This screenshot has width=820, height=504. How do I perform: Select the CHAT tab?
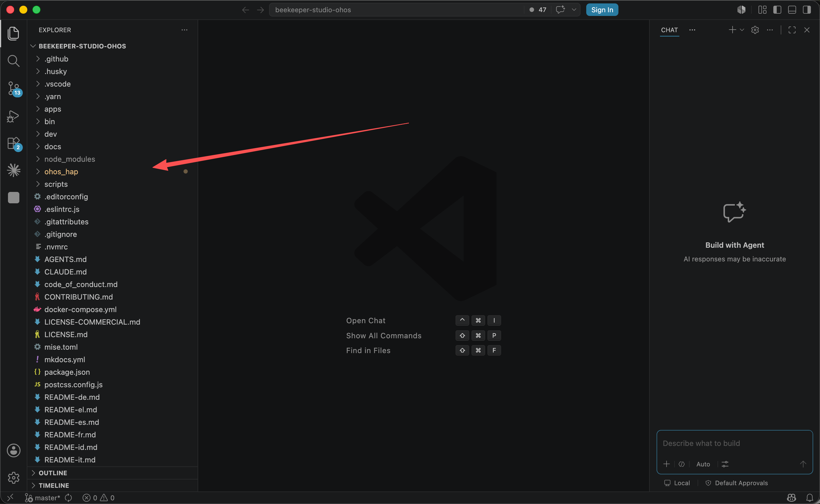click(669, 30)
